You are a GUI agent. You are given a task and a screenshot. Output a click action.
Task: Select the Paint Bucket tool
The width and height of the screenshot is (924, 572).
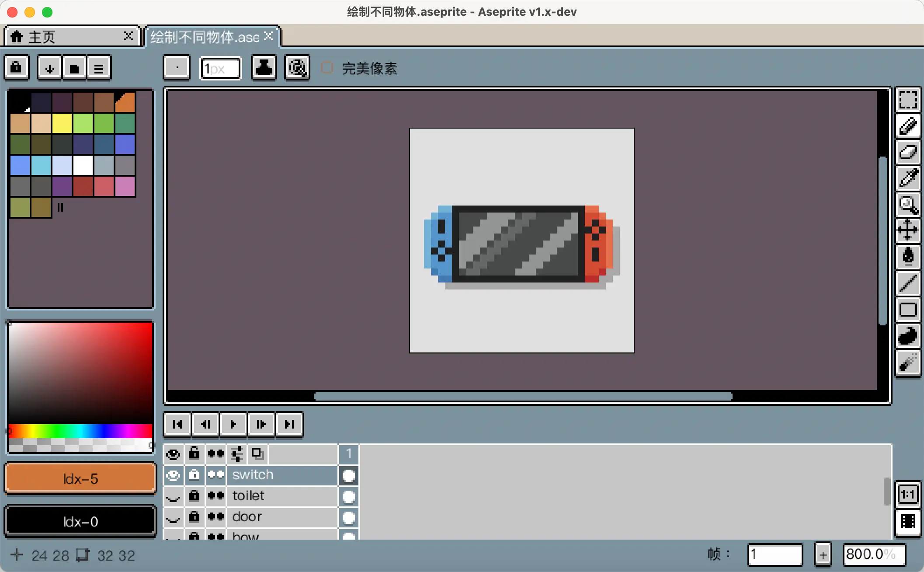(908, 257)
